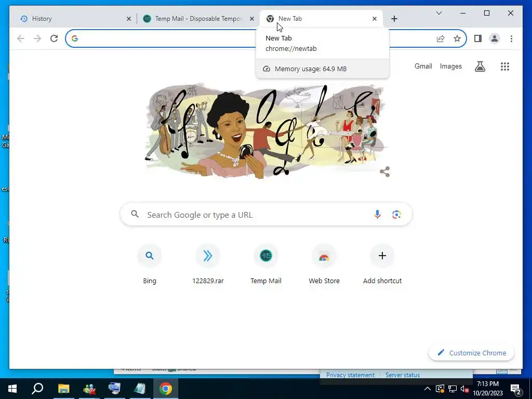Open the network tray icon
The height and width of the screenshot is (399, 532).
453,389
